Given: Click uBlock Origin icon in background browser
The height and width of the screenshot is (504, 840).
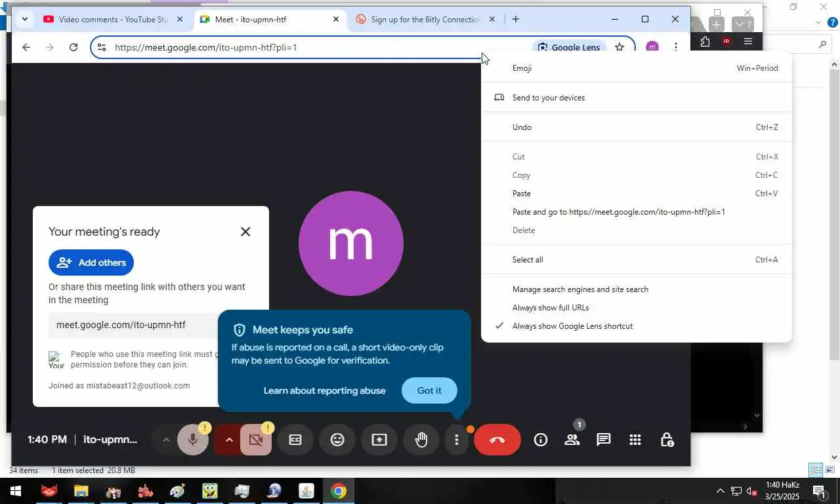Looking at the screenshot, I should [x=726, y=41].
